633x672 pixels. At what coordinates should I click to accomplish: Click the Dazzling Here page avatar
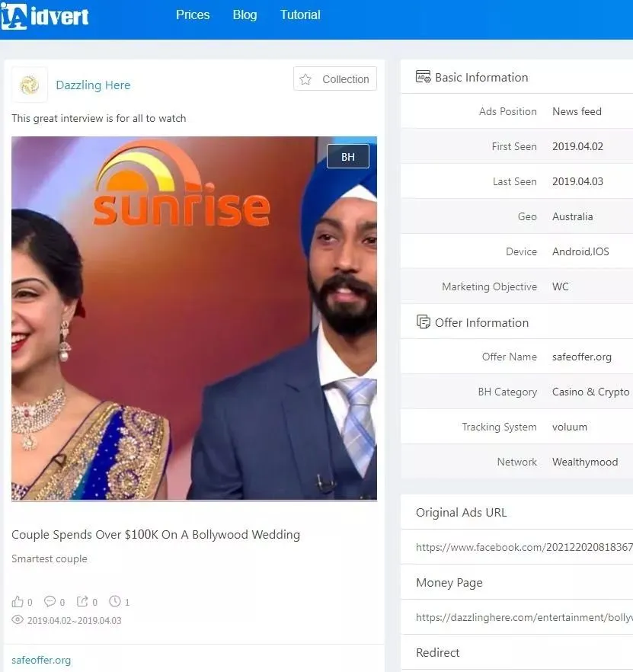[30, 85]
